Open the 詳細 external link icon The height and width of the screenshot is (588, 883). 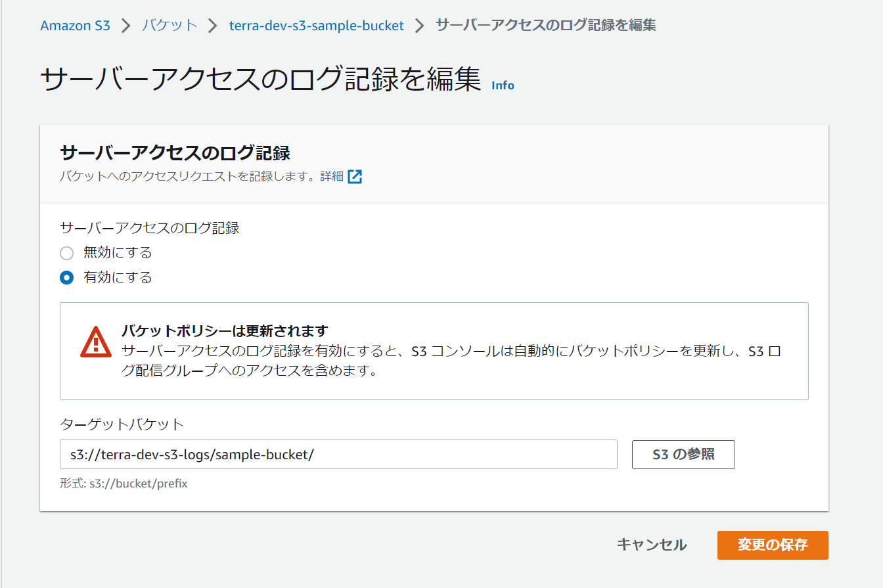(355, 176)
